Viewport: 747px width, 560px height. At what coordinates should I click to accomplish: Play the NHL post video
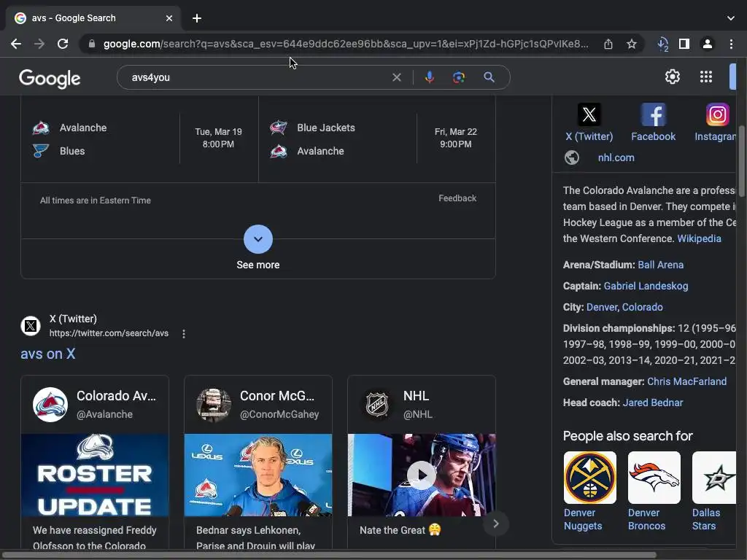click(421, 475)
